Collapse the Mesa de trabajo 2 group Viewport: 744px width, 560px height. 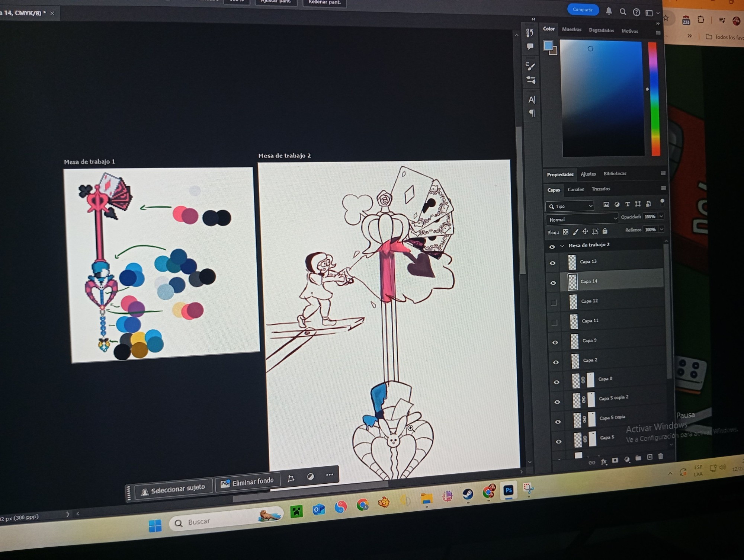(x=562, y=246)
